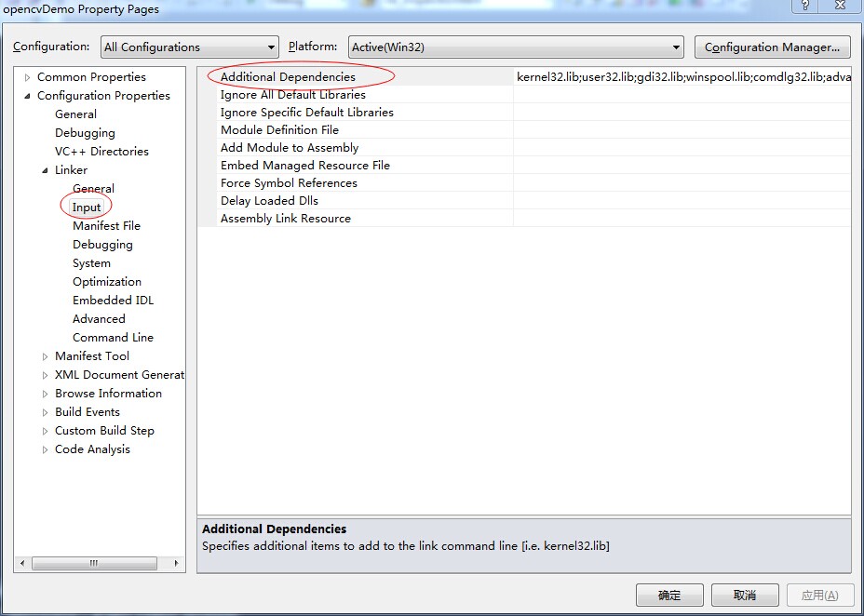Select the Build Events label

click(x=88, y=412)
